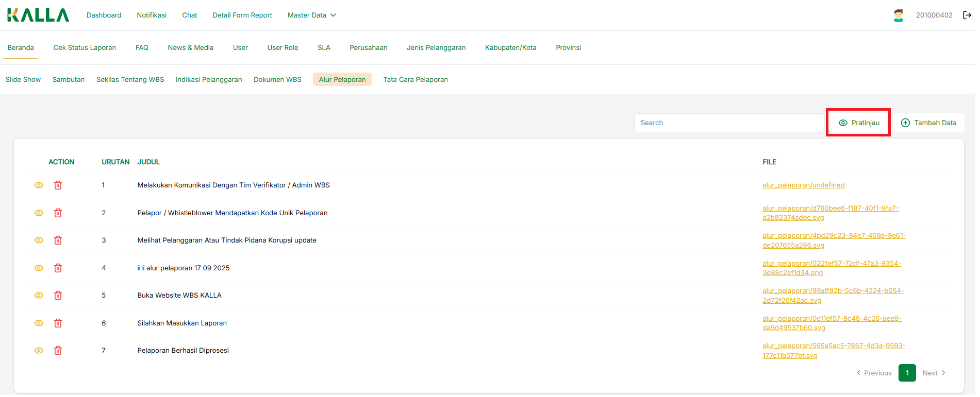View row 2 details via eye icon
This screenshot has width=980, height=397.
(x=39, y=213)
